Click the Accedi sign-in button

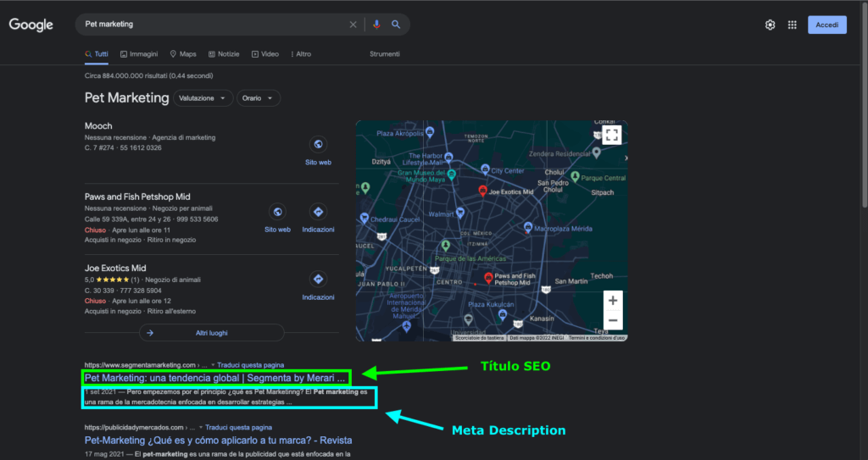(826, 25)
